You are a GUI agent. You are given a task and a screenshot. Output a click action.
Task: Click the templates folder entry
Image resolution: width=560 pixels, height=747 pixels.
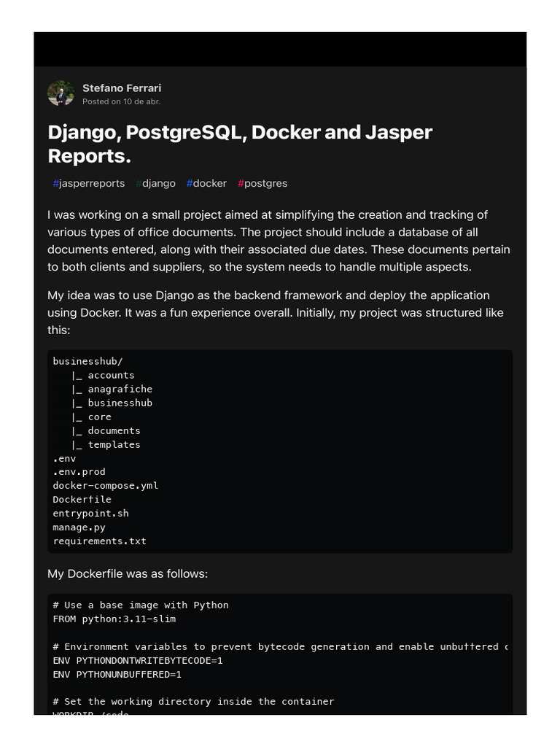click(x=114, y=444)
